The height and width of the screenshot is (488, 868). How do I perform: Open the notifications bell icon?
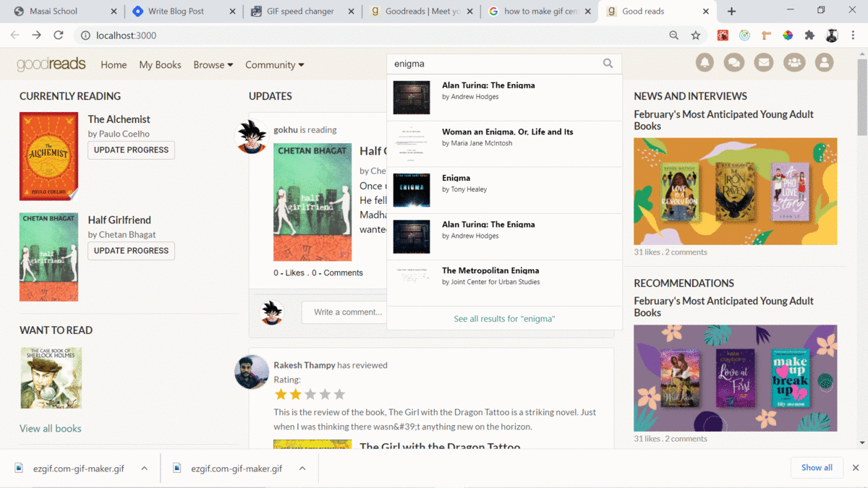tap(705, 63)
